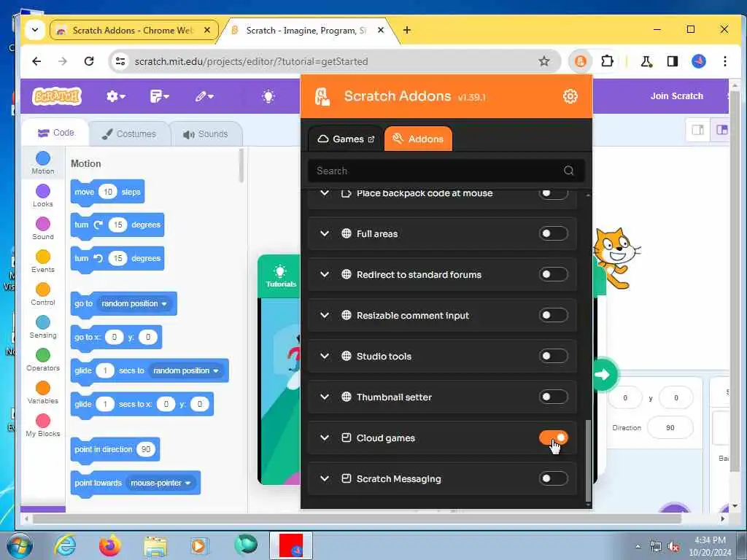Select the Events block category
747x560 pixels.
[43, 262]
